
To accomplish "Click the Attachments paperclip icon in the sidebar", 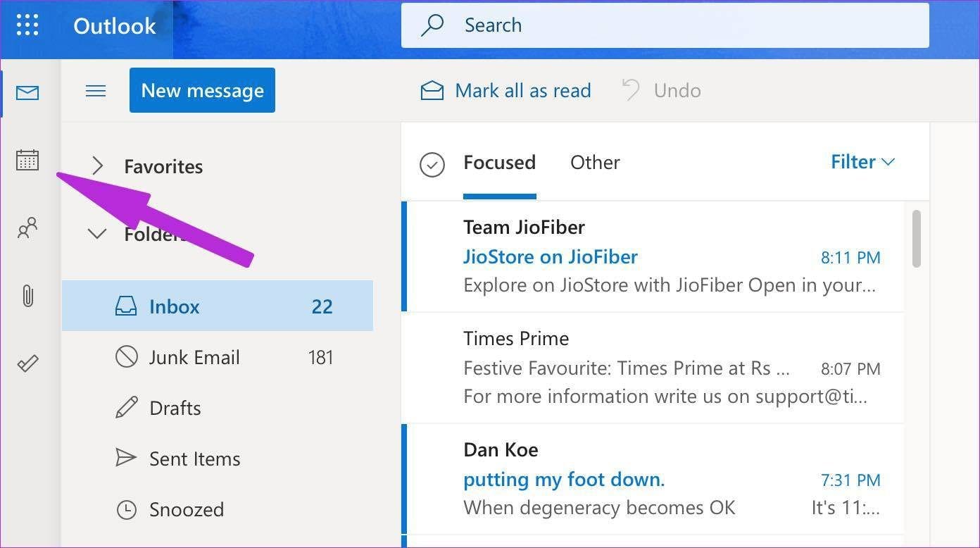I will point(27,297).
